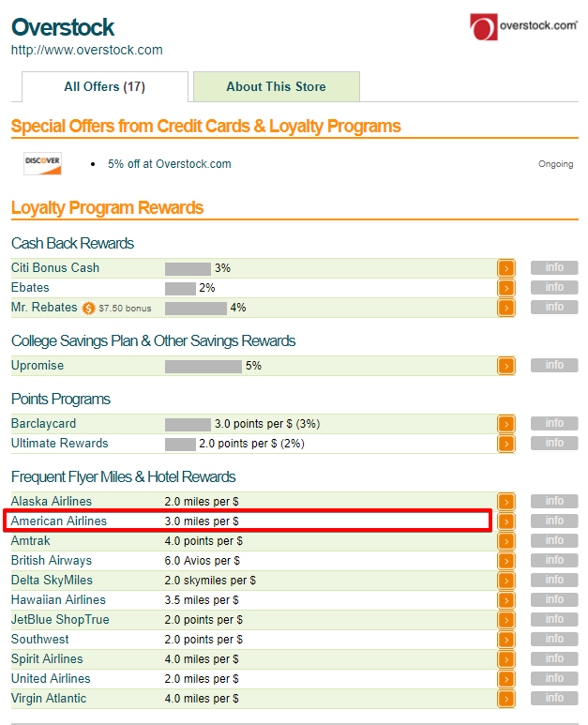The height and width of the screenshot is (725, 588).
Task: Click the info button for Alaska Airlines
Action: click(x=554, y=501)
